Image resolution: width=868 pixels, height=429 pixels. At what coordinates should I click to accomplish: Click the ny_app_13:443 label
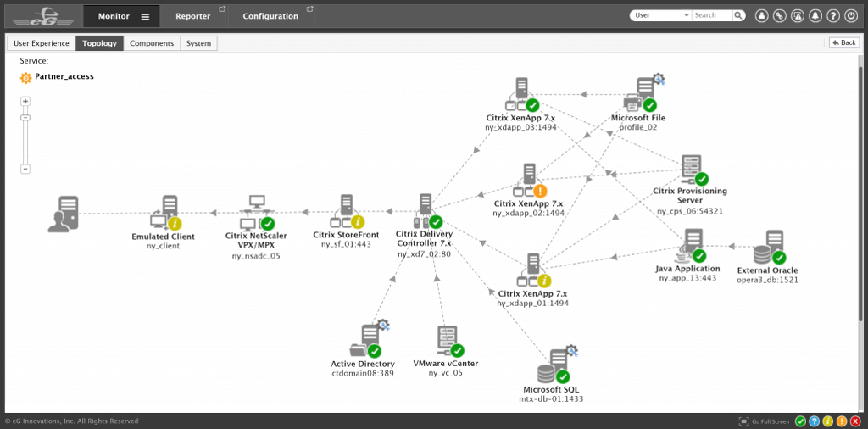(687, 278)
